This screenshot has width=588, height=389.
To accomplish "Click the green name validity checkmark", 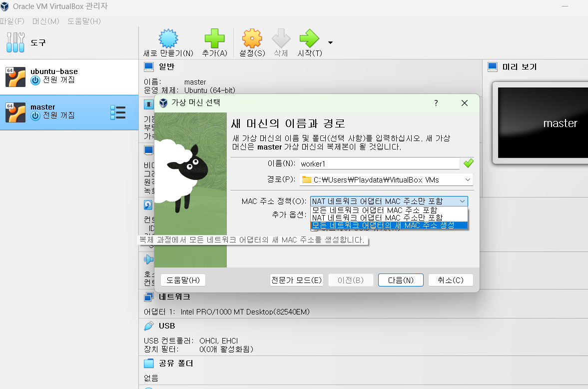I will pos(469,163).
